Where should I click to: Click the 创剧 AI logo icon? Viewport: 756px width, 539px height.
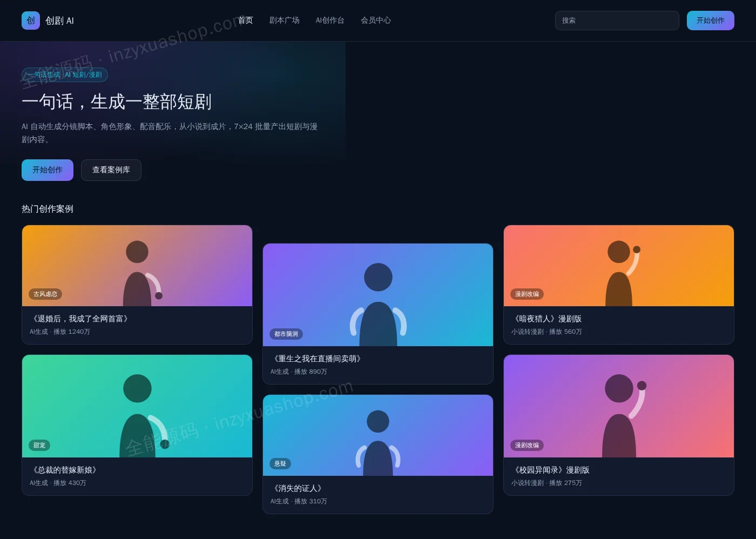31,21
